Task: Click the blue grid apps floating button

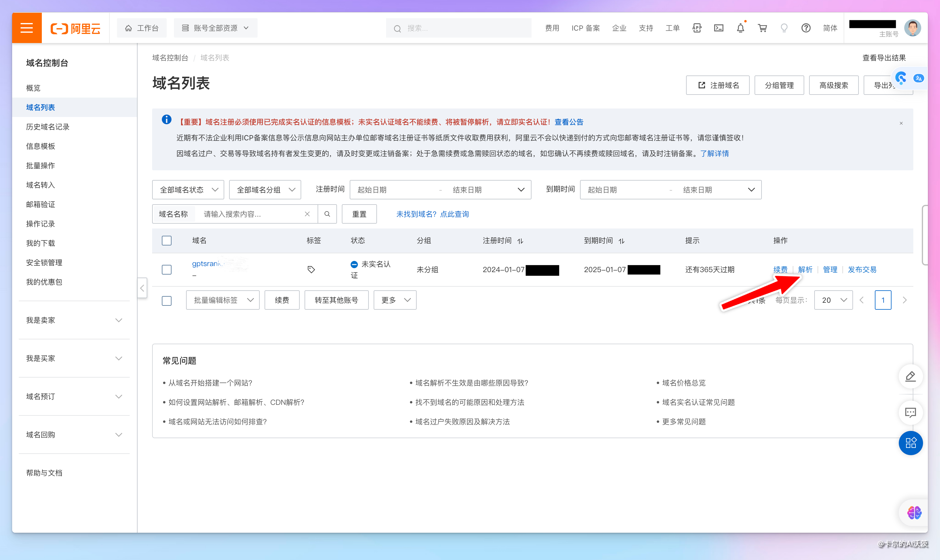Action: click(911, 443)
